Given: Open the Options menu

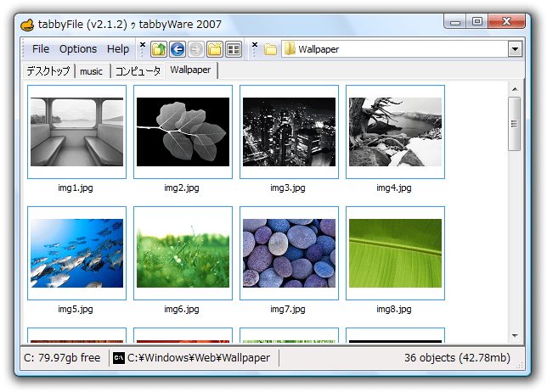Looking at the screenshot, I should pos(78,49).
